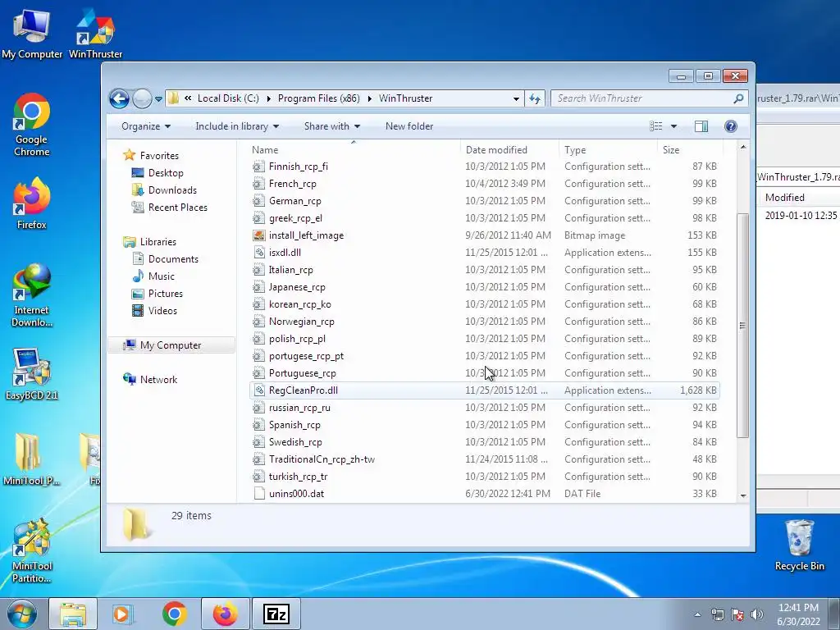Open the Windows Start button
Viewport: 840px width, 630px height.
[x=22, y=614]
